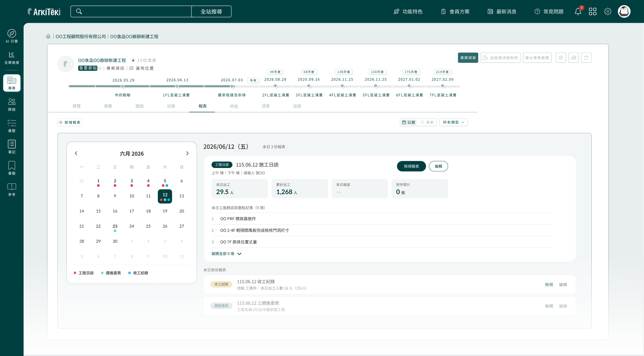Click 檢視 for 115.06.12 收工紀錄

tap(549, 285)
